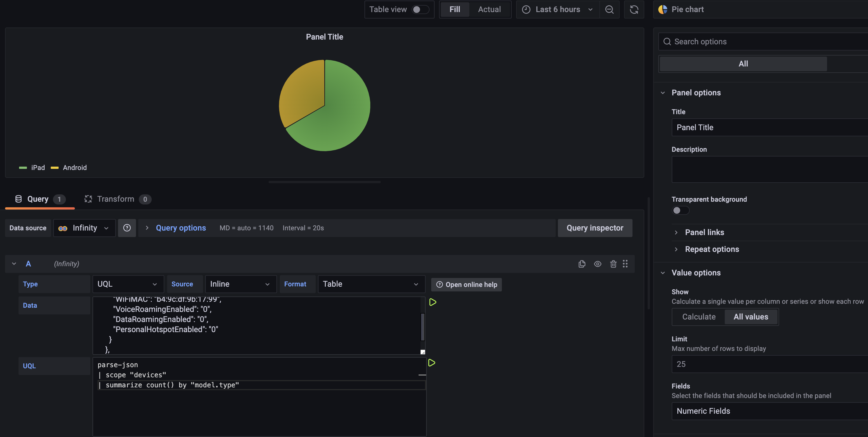Edit the Limit value of 25
Screen dimensions: 868x437
pyautogui.click(x=768, y=364)
